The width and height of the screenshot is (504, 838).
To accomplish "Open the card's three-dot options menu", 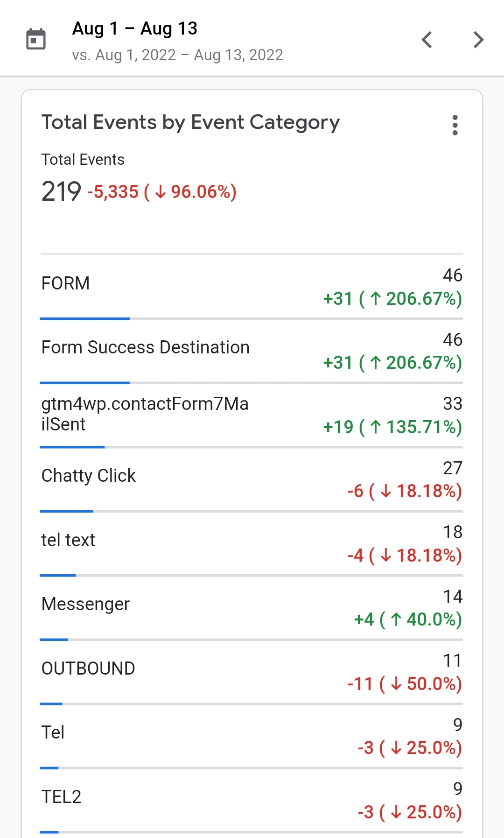I will [455, 125].
